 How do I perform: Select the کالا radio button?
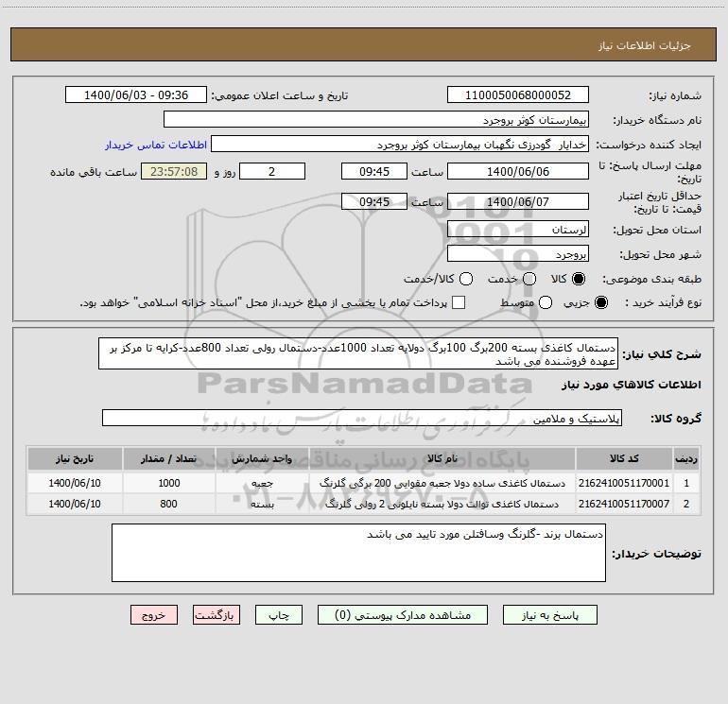pos(579,279)
